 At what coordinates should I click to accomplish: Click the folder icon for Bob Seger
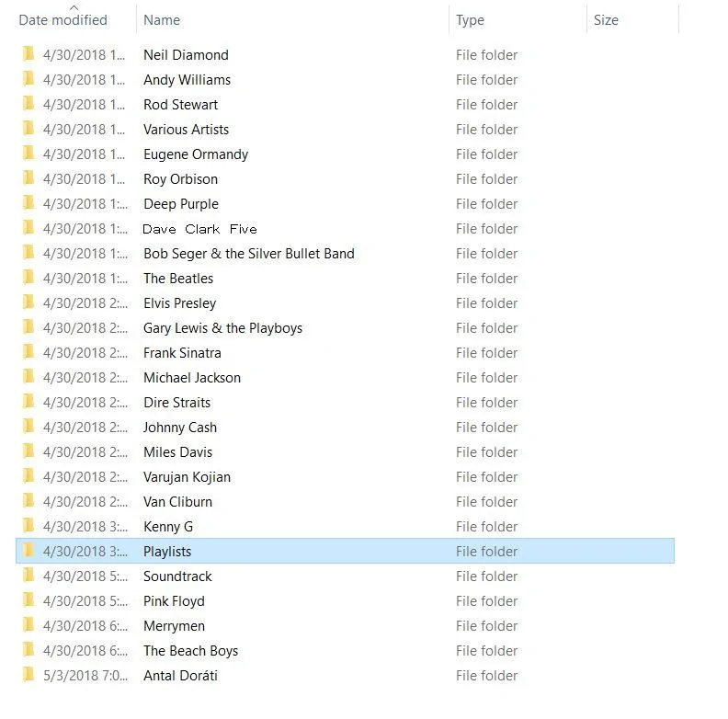(28, 253)
